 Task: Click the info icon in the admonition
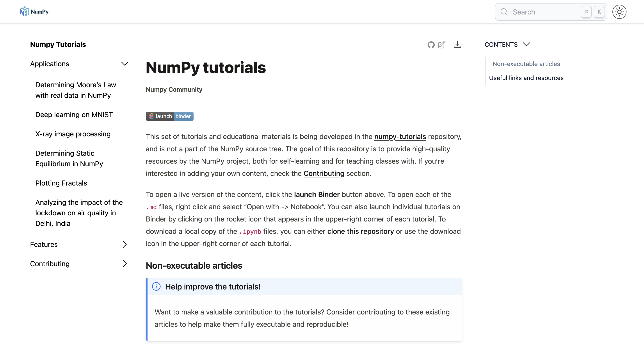tap(156, 286)
